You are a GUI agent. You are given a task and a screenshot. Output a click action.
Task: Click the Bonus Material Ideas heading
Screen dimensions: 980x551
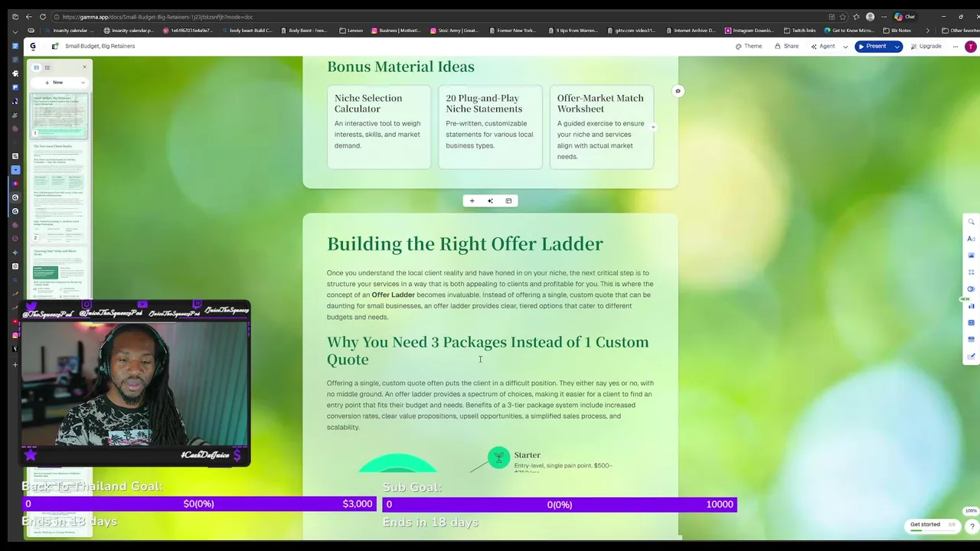[x=400, y=67]
